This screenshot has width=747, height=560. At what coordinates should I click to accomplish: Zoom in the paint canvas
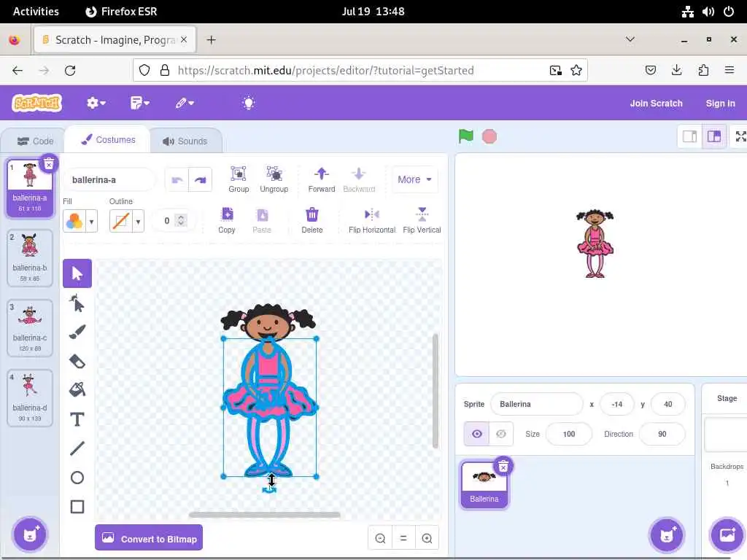click(427, 538)
